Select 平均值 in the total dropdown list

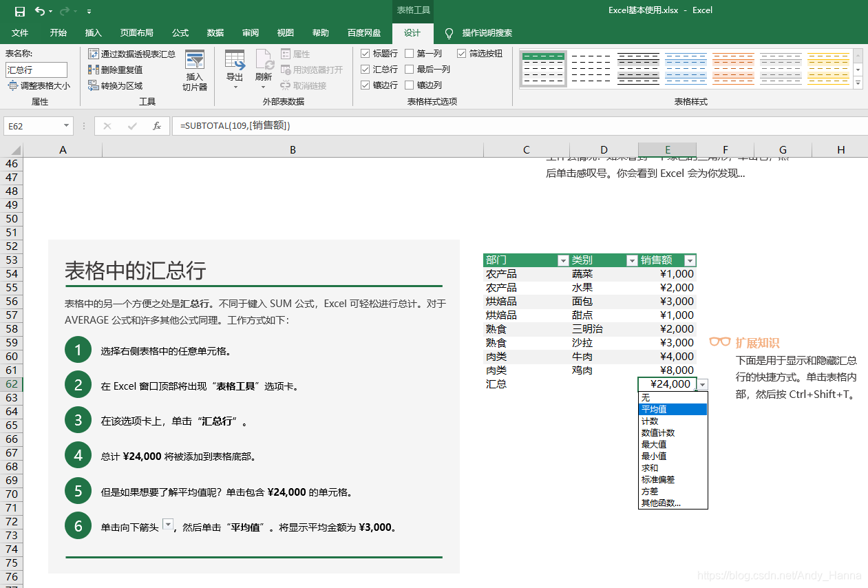tap(673, 409)
